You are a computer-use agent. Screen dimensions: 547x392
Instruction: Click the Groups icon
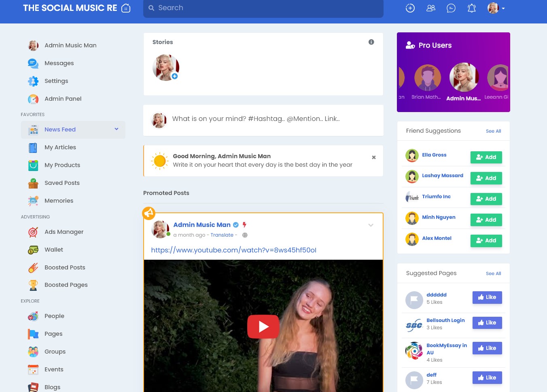click(33, 352)
